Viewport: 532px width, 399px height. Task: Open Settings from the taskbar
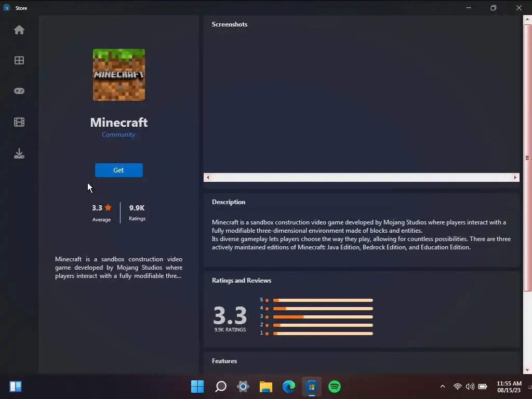click(243, 387)
